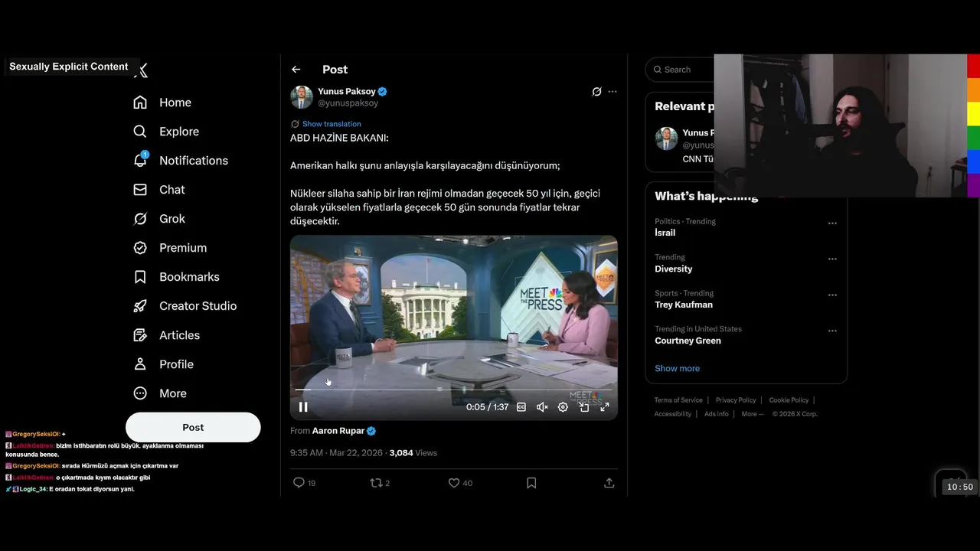The width and height of the screenshot is (980, 551).
Task: Like the post with the heart icon
Action: click(454, 483)
